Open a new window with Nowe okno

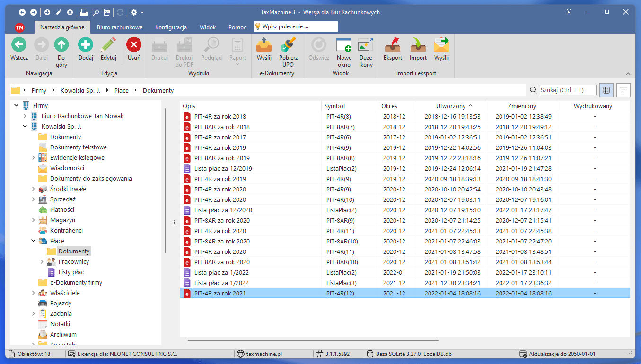[344, 45]
